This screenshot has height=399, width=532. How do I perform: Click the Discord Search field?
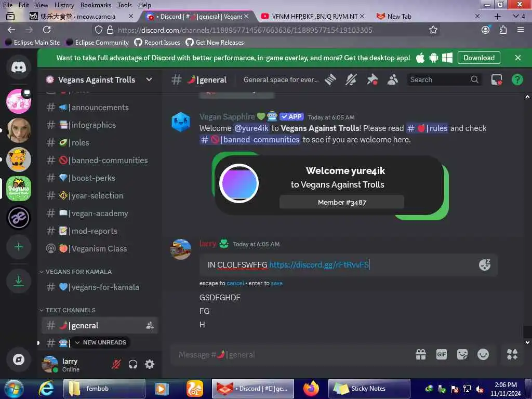point(444,79)
